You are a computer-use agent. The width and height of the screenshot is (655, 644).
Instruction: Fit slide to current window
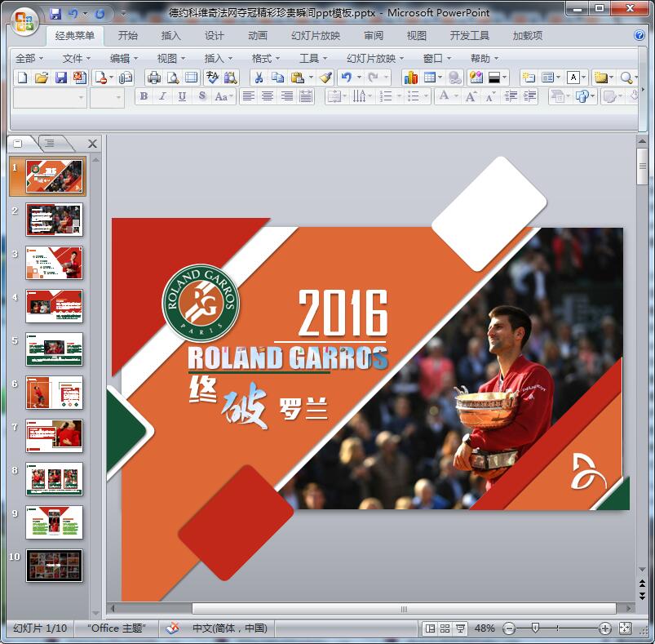click(626, 628)
